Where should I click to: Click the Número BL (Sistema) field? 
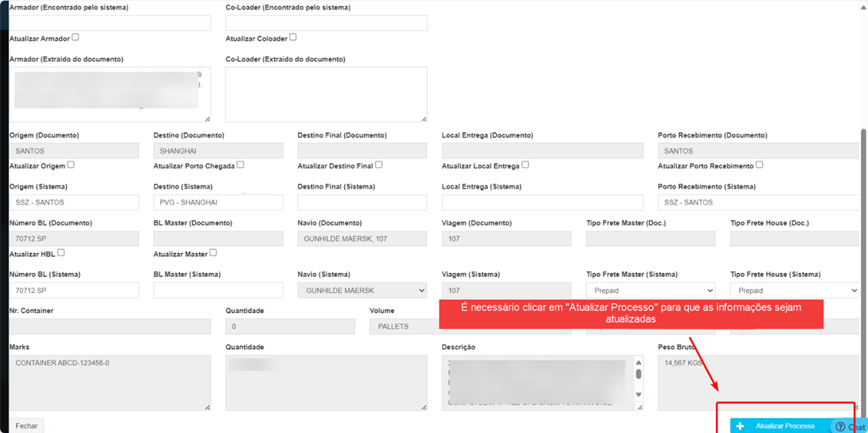(74, 291)
